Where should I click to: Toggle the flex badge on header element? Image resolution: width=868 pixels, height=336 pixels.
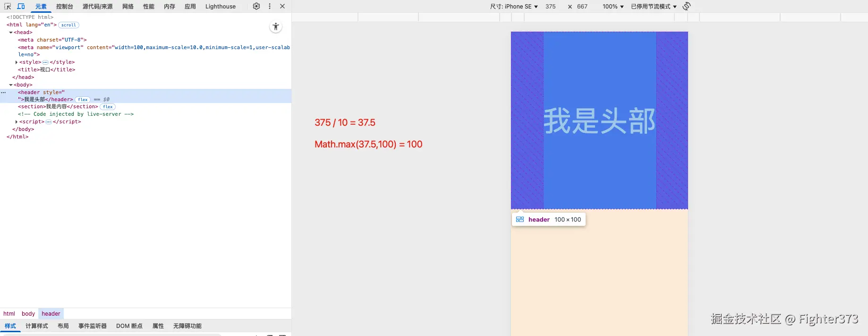point(83,100)
